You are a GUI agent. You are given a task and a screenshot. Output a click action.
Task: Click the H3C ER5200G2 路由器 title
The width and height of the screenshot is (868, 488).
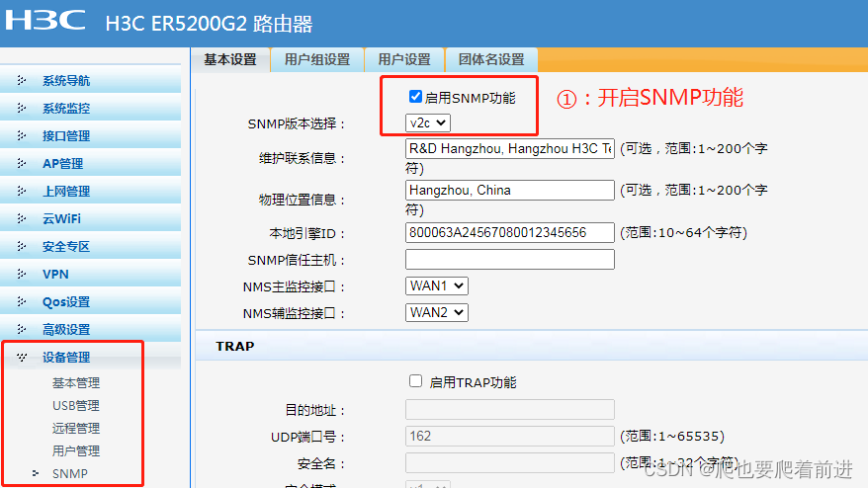209,24
